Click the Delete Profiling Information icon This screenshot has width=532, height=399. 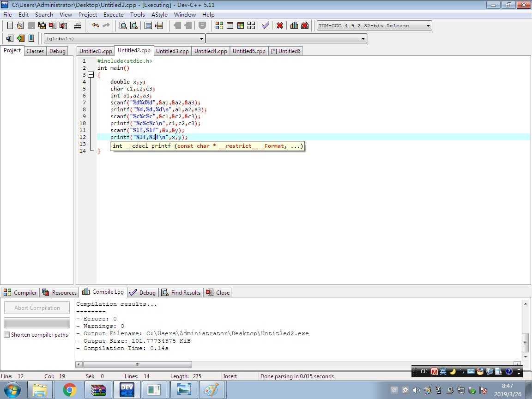tap(305, 25)
